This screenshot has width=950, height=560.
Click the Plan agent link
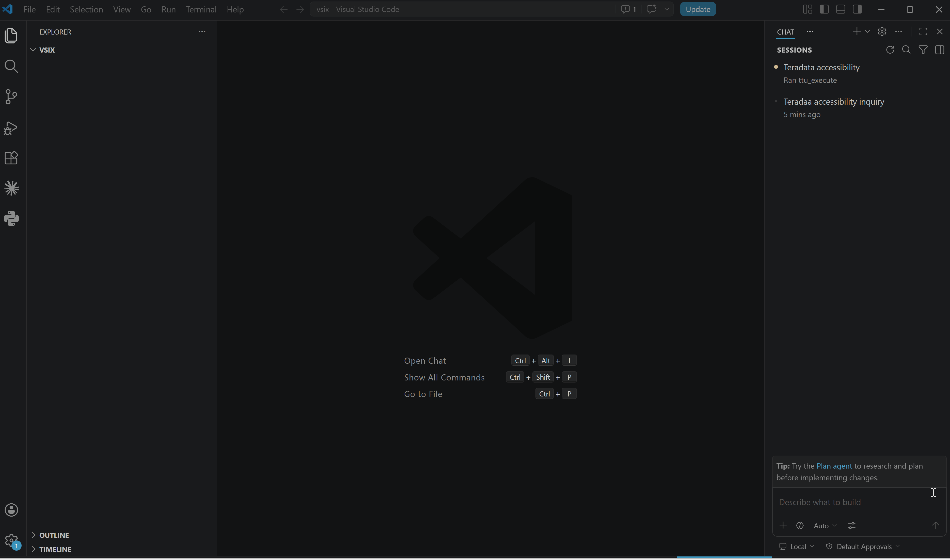pyautogui.click(x=834, y=466)
